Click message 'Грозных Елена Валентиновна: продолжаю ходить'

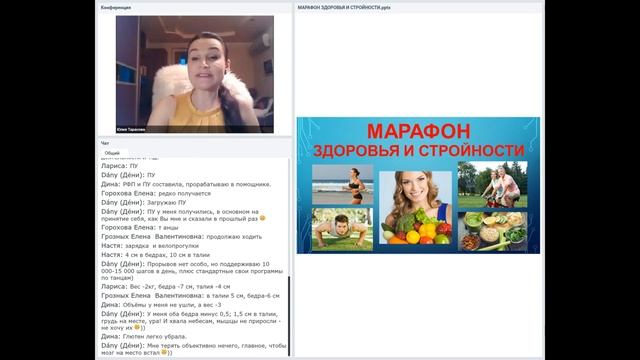pos(182,237)
